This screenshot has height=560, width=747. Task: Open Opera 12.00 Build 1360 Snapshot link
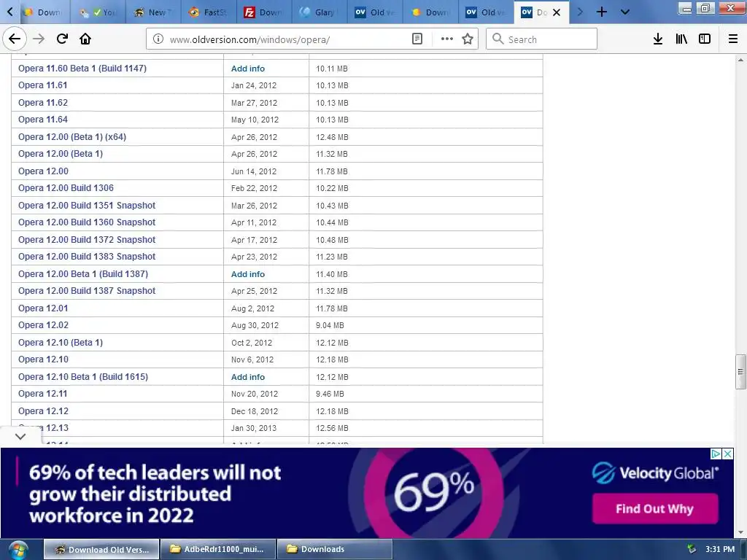pos(87,222)
